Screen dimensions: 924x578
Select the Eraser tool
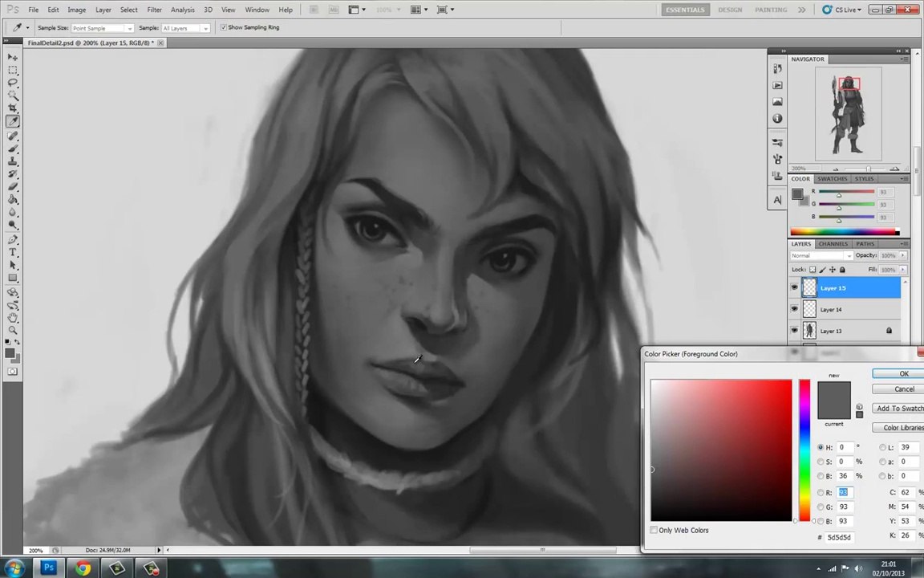tap(12, 186)
